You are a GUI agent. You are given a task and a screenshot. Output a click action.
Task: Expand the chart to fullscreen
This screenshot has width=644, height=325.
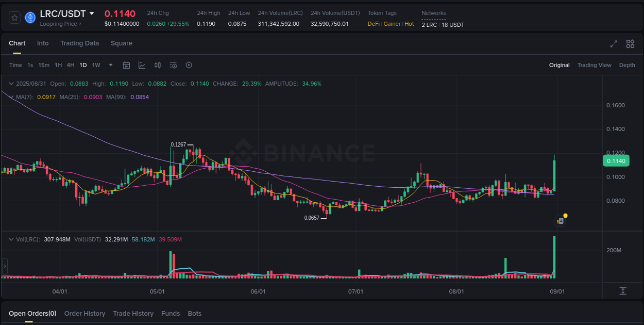click(x=613, y=44)
